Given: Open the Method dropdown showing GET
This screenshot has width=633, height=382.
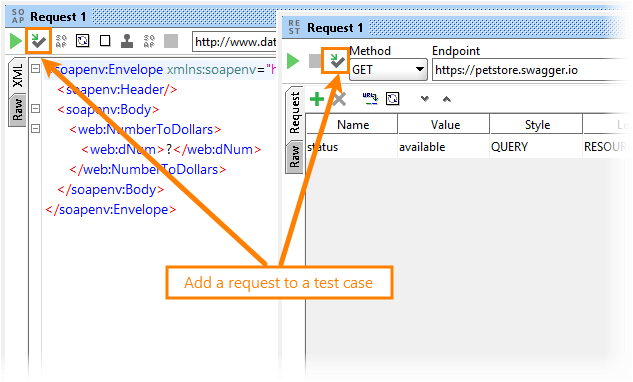Looking at the screenshot, I should click(388, 69).
